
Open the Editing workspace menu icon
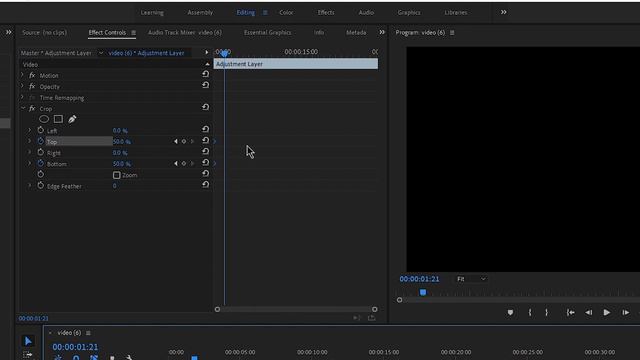point(265,13)
